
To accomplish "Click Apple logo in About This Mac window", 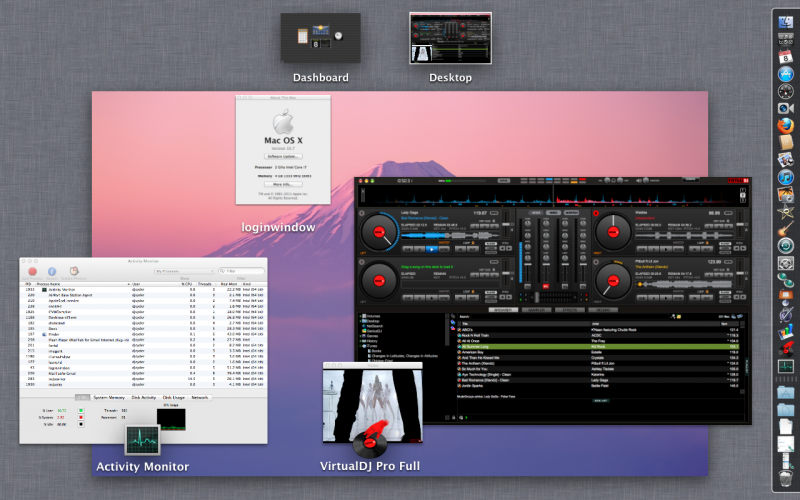I will [x=283, y=122].
